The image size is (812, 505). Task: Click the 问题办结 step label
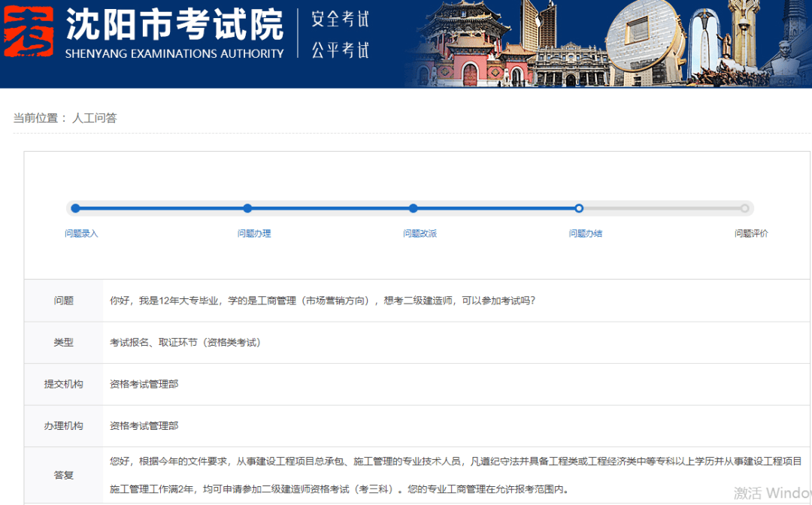coord(586,234)
